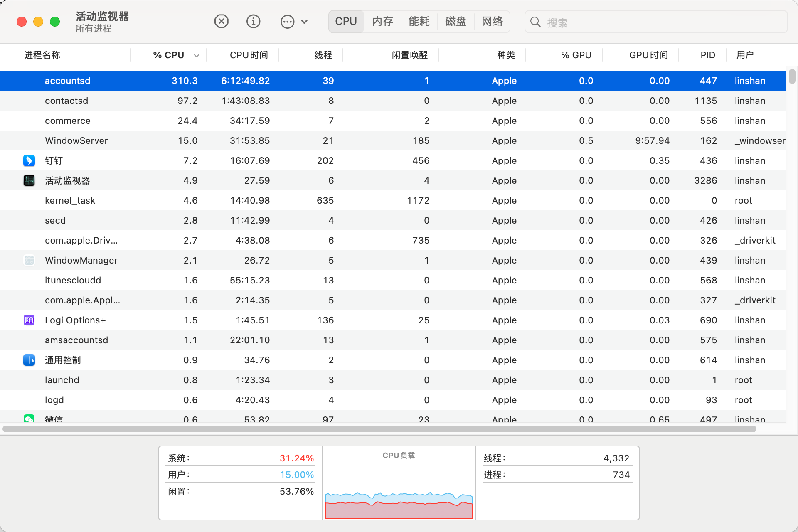Screen dimensions: 798x532
Task: Click the 通用控制 process icon
Action: click(29, 360)
